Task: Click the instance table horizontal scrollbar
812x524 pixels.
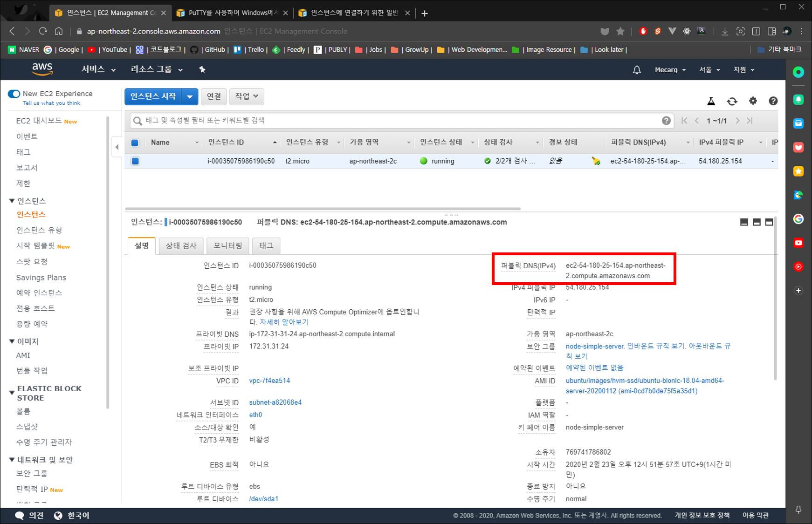Action: pos(323,209)
